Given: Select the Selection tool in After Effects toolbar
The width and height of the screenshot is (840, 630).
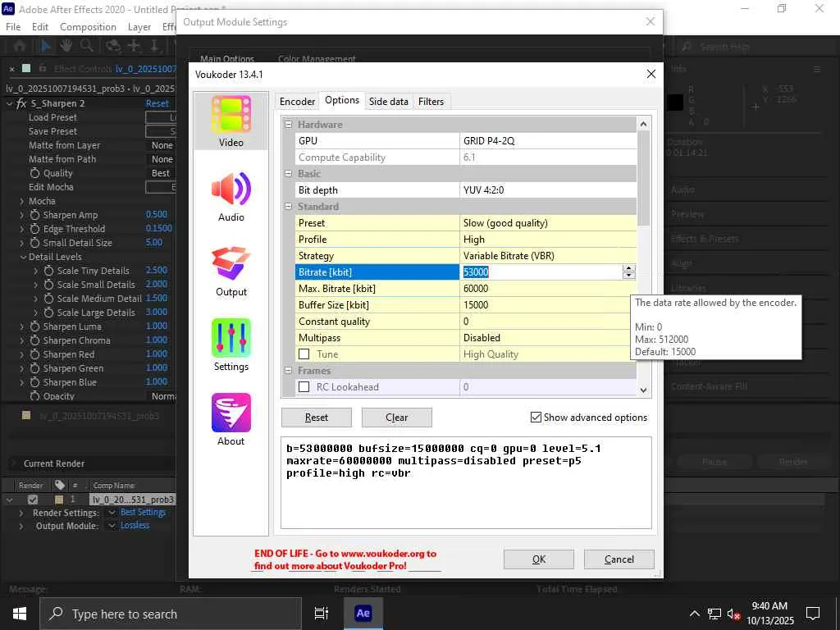Looking at the screenshot, I should coord(46,46).
